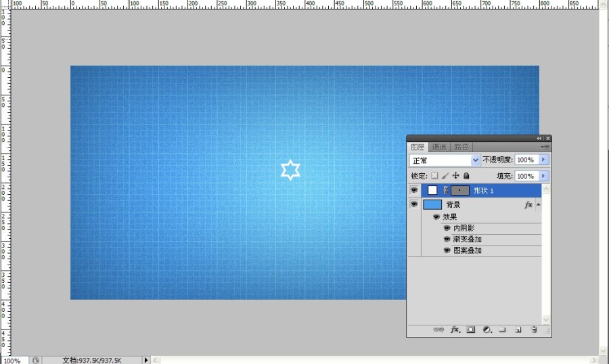Image resolution: width=609 pixels, height=364 pixels.
Task: Click the 渐变叠加 effect label
Action: pos(467,240)
